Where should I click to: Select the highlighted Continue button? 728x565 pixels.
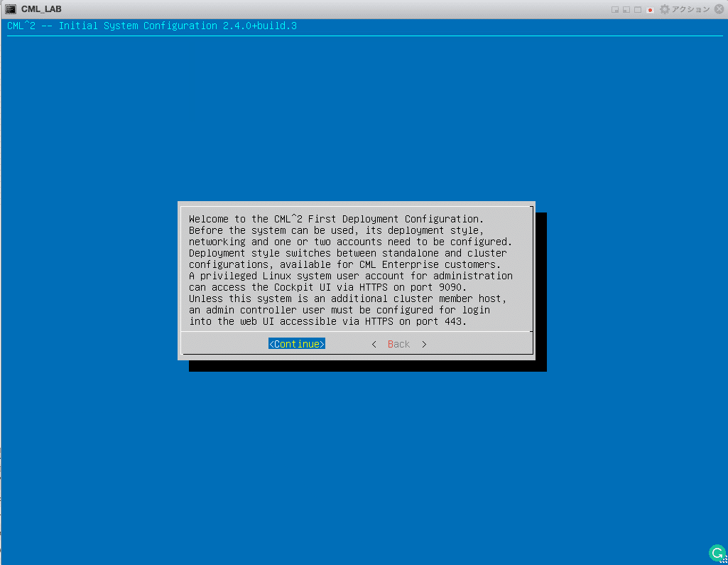click(x=297, y=344)
